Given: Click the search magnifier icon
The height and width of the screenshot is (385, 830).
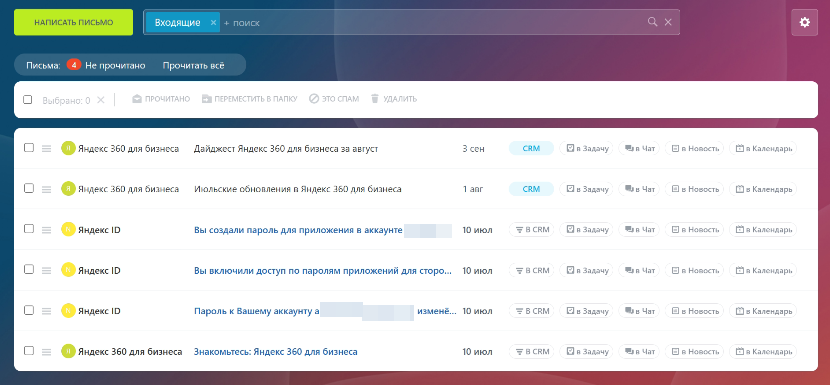Looking at the screenshot, I should (x=652, y=22).
